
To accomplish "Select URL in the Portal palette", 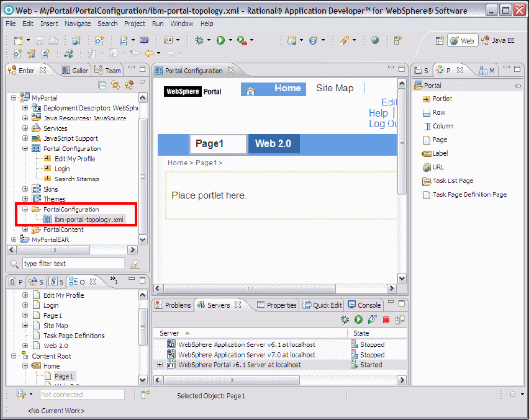I will click(x=433, y=167).
